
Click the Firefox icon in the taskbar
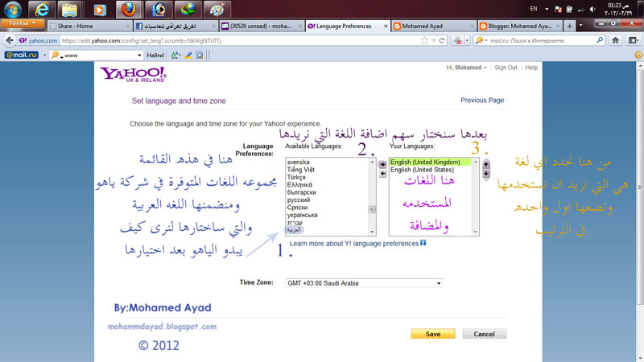pos(129,10)
